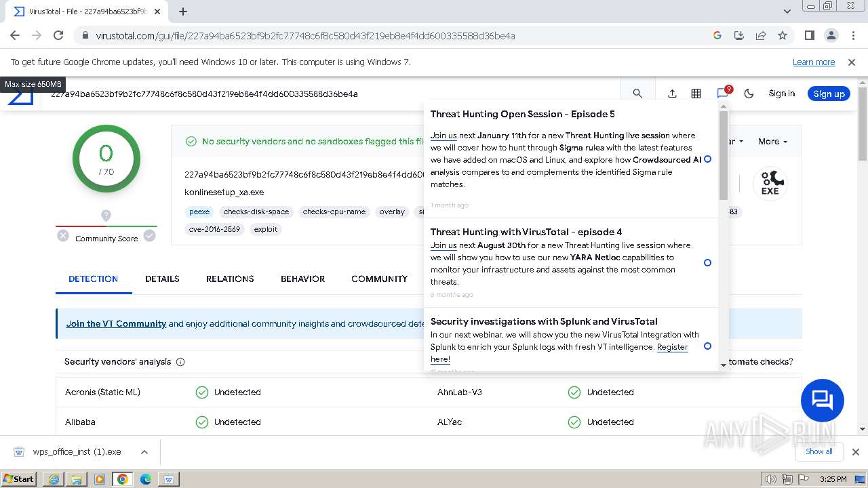The image size is (868, 488).
Task: Open file explorer from taskbar
Action: (77, 479)
